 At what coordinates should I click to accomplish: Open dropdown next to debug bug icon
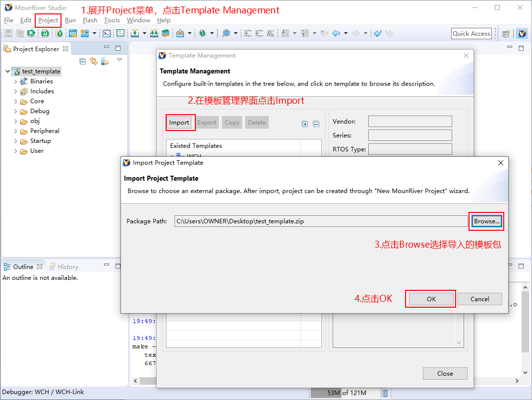[212, 33]
